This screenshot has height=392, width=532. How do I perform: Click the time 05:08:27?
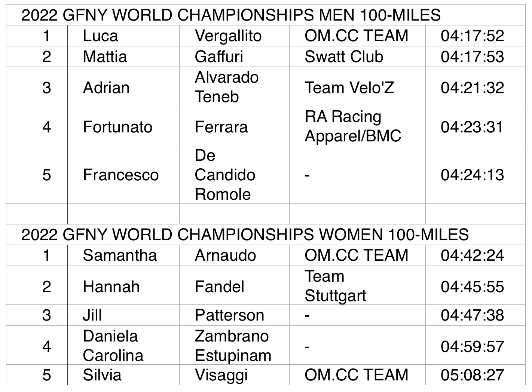[x=472, y=375]
